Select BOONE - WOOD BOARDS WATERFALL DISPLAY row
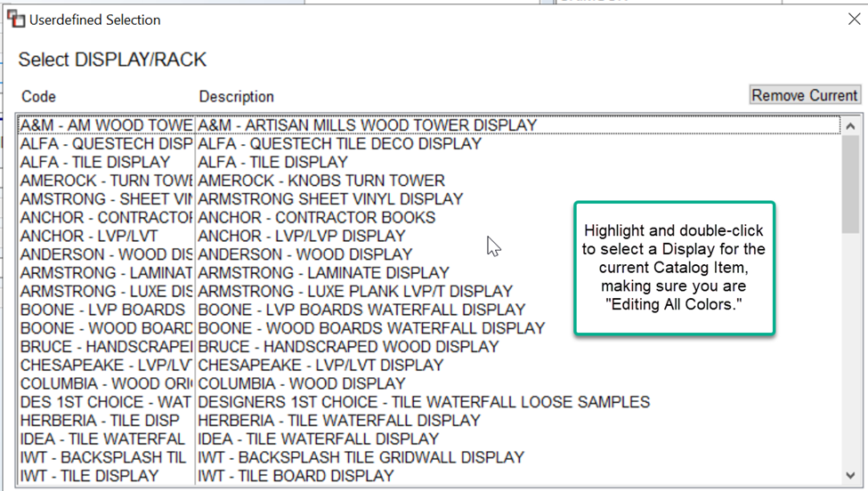 pyautogui.click(x=429, y=328)
